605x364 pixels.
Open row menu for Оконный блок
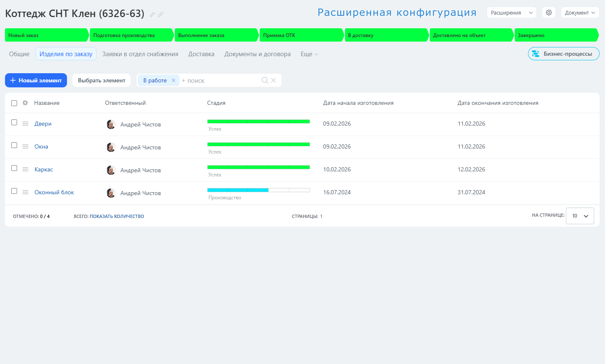coord(25,192)
